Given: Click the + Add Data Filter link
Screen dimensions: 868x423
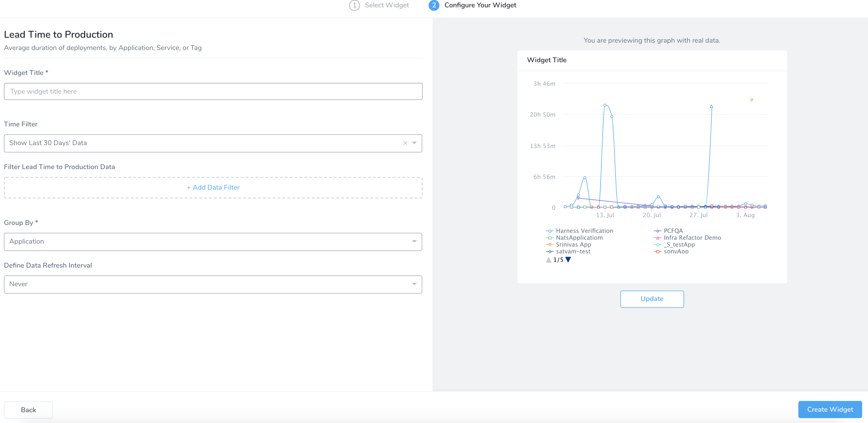Looking at the screenshot, I should point(213,187).
